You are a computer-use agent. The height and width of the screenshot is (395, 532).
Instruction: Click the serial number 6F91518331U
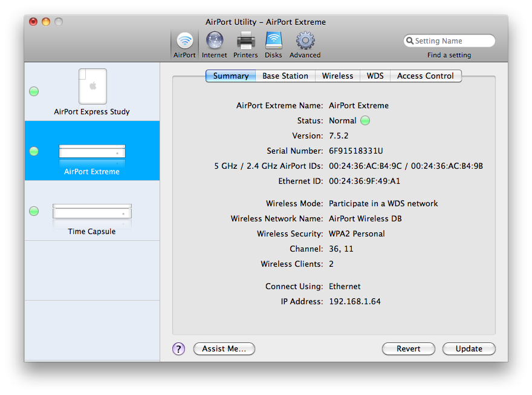pyautogui.click(x=356, y=151)
